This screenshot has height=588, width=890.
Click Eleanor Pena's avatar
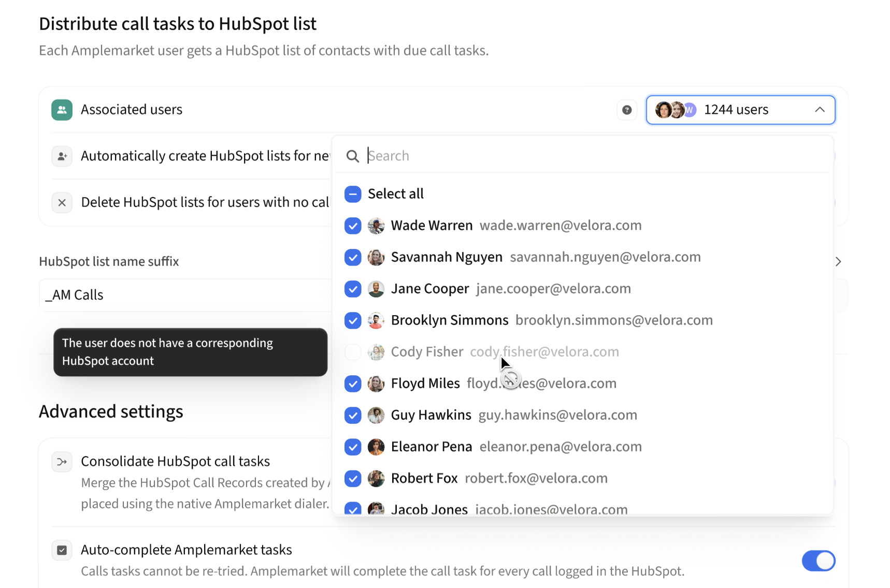point(376,447)
